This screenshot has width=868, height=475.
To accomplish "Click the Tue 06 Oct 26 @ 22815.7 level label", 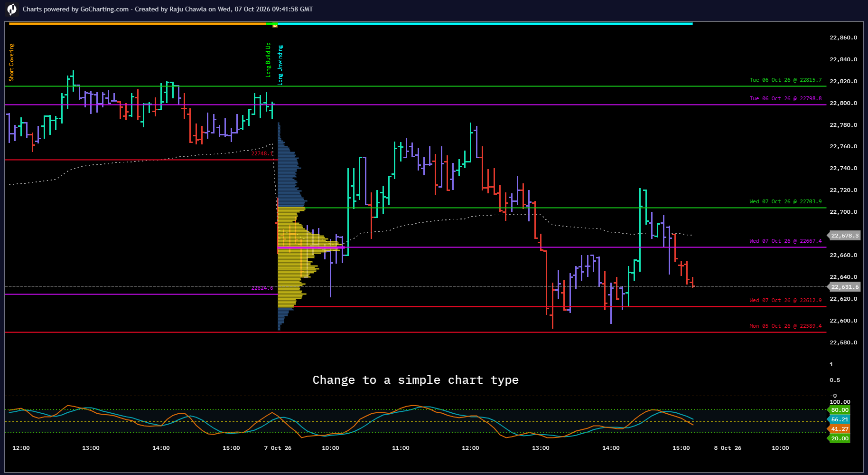I will click(x=785, y=80).
